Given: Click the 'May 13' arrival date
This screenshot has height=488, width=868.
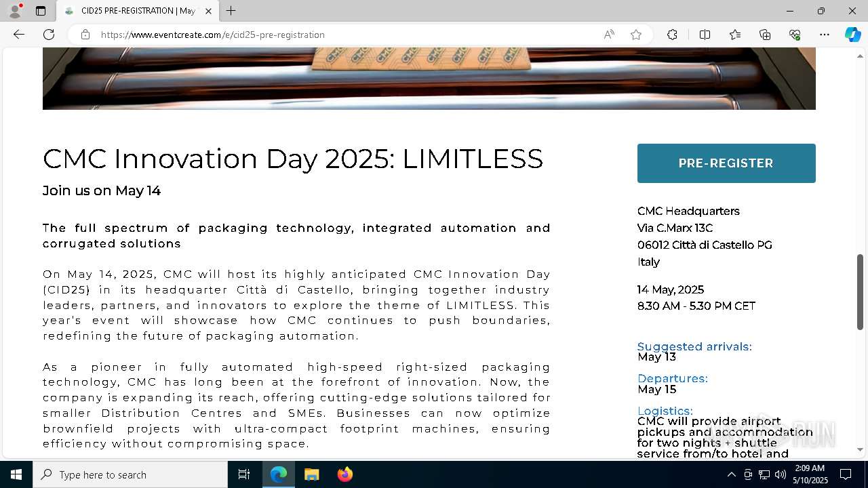Looking at the screenshot, I should click(656, 357).
